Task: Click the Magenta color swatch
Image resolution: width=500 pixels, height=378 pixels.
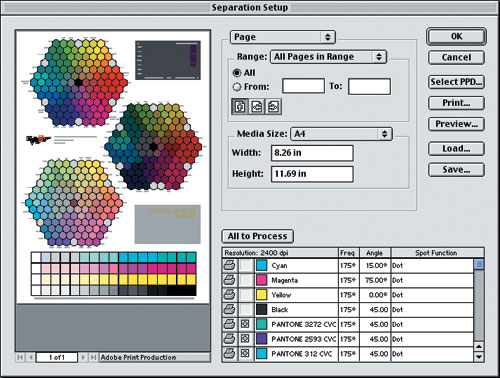Action: 261,280
